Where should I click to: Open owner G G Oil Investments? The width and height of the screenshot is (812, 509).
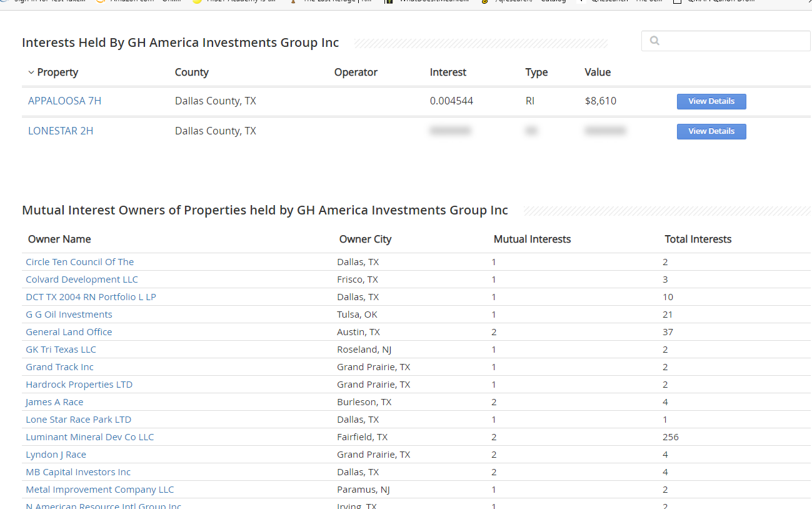[69, 314]
